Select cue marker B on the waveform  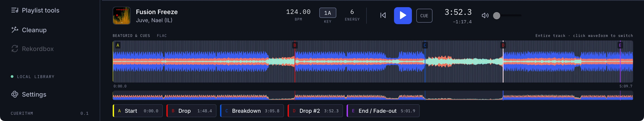(x=295, y=45)
